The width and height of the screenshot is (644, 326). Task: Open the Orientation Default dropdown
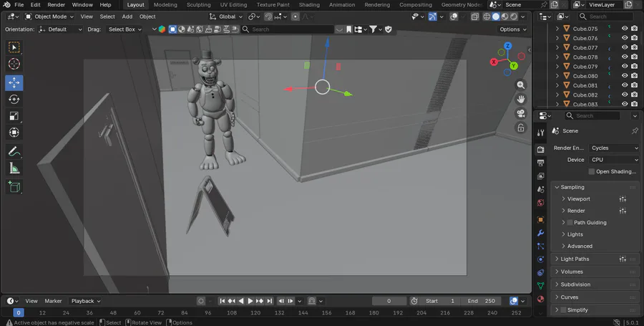point(60,29)
